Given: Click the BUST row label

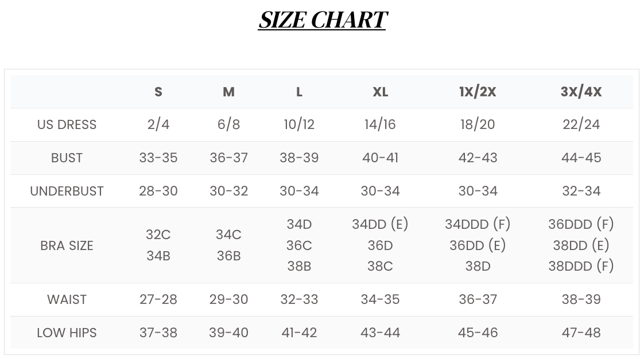Looking at the screenshot, I should tap(67, 158).
